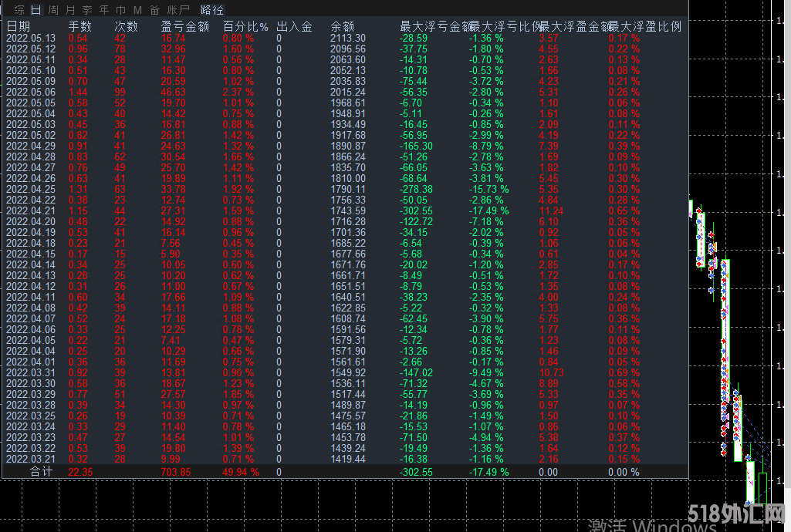Switch to the 备 tab
This screenshot has height=532, width=791.
coord(155,10)
